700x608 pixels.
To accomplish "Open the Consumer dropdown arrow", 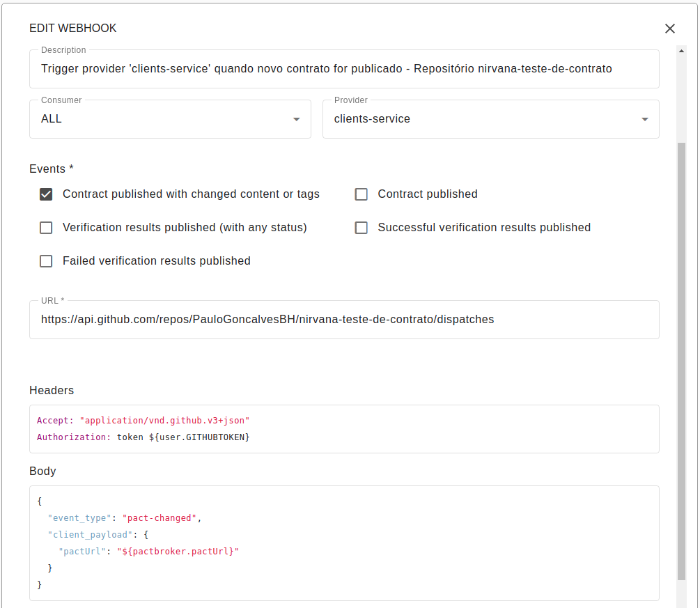I will (x=297, y=119).
